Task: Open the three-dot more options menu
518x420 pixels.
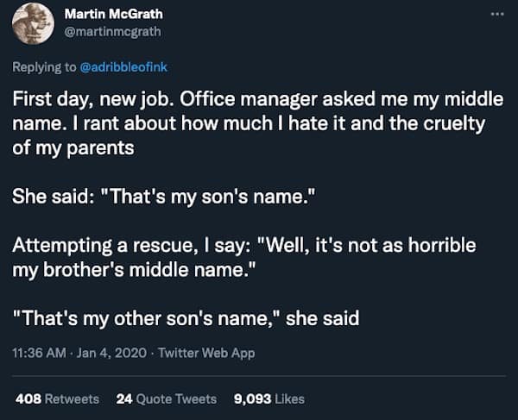Action: point(495,15)
